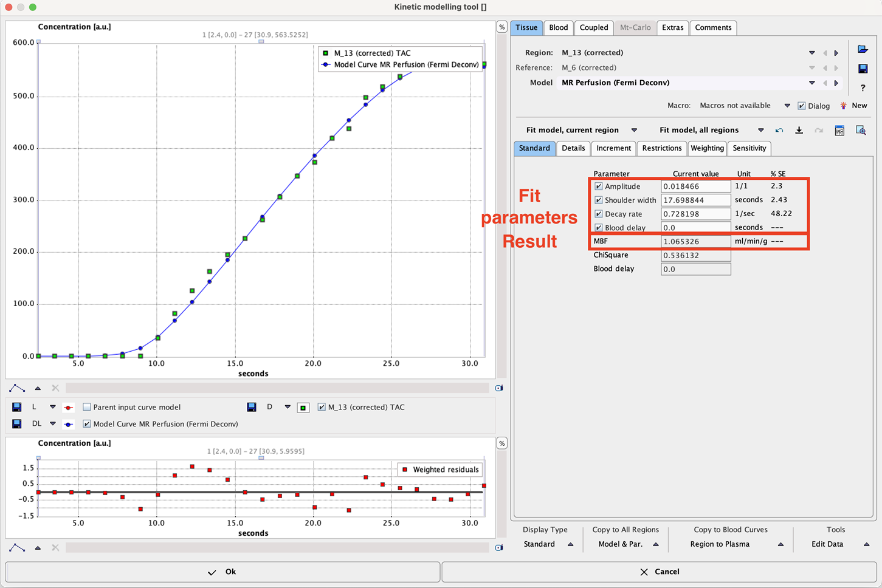The image size is (882, 588).
Task: Expand options arrow beside Fit model, current region
Action: point(634,130)
